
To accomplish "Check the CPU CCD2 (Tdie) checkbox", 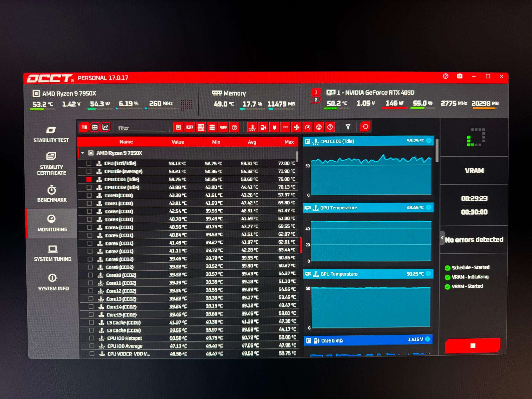I will [x=89, y=187].
